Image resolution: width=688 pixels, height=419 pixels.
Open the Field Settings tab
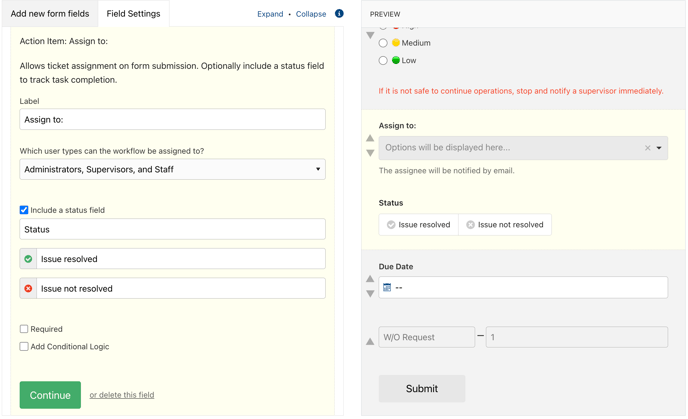click(x=133, y=14)
